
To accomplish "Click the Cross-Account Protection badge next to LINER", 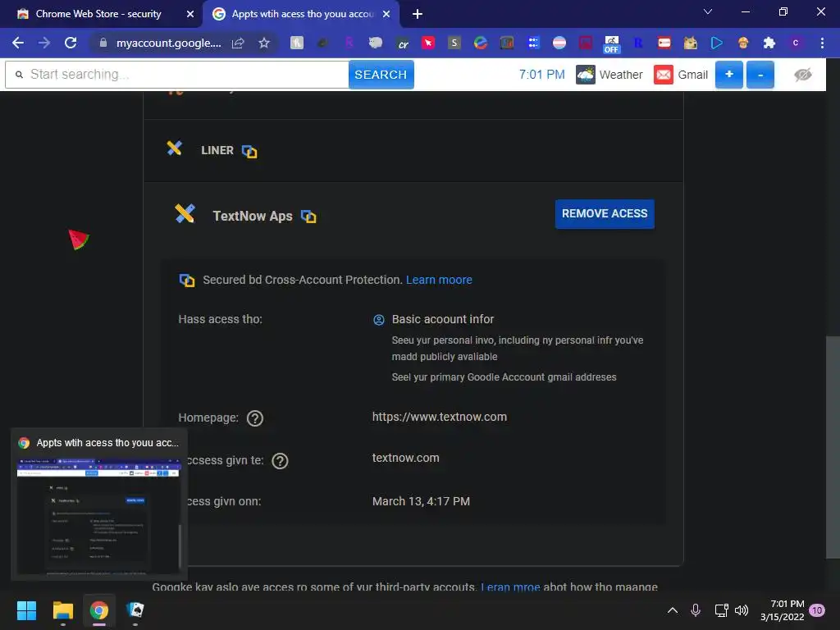I will pos(249,152).
